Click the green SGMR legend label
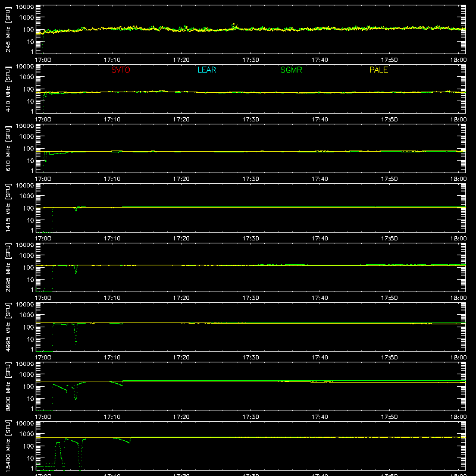 [x=291, y=70]
